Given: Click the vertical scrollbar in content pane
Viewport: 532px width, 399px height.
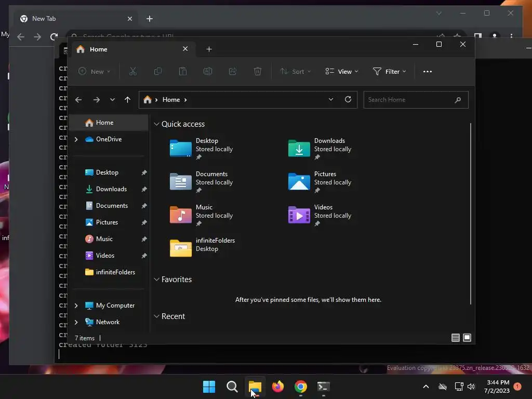Looking at the screenshot, I should point(471,214).
